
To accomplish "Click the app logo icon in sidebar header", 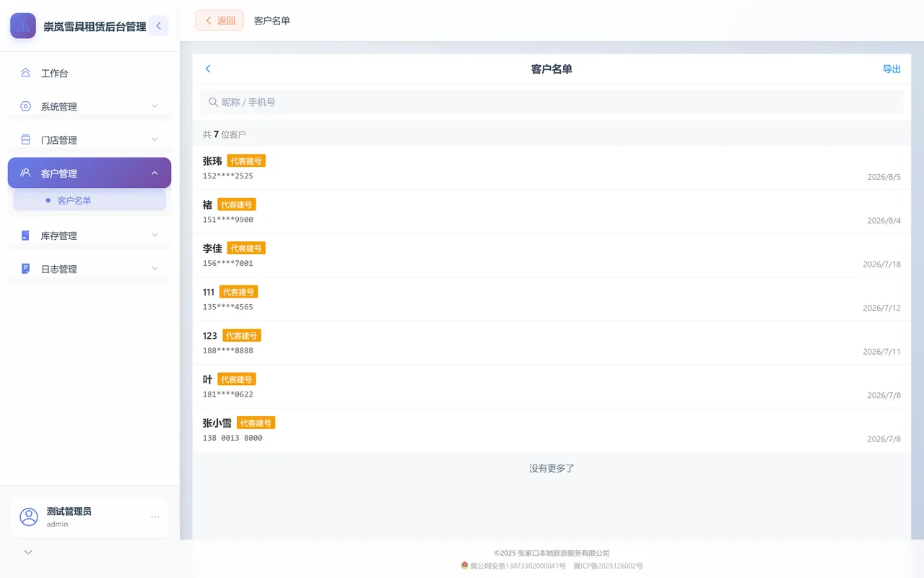I will point(23,26).
